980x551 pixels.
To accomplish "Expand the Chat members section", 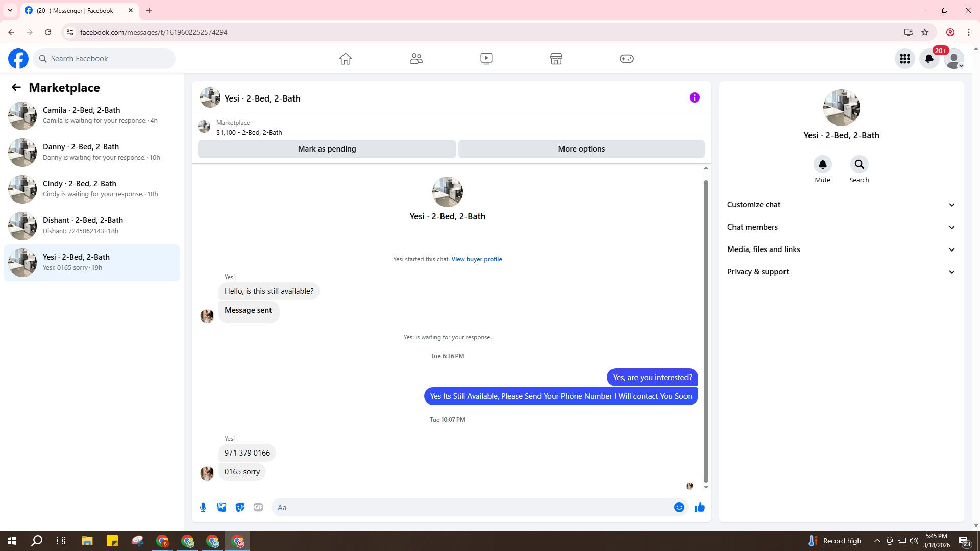I will coord(841,227).
